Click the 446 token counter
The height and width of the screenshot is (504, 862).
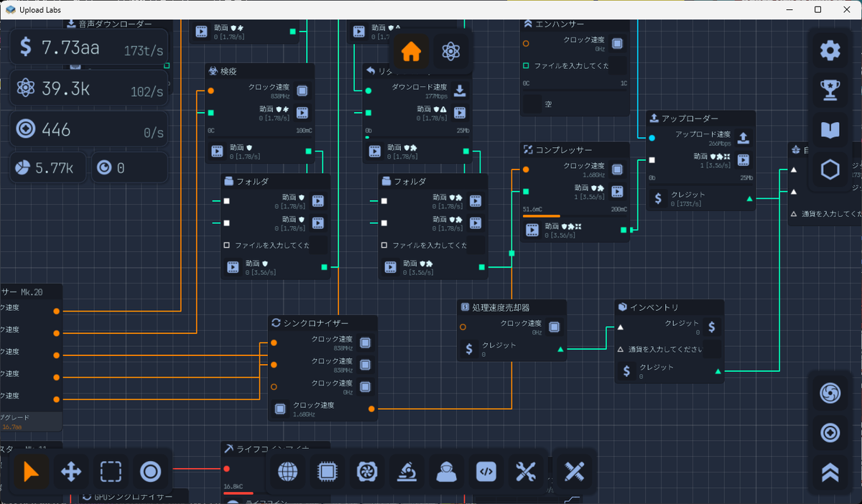point(89,130)
